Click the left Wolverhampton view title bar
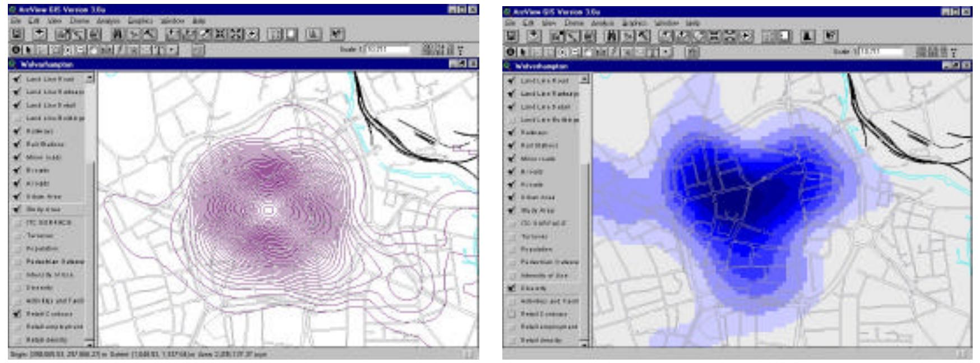The height and width of the screenshot is (363, 980). point(243,64)
